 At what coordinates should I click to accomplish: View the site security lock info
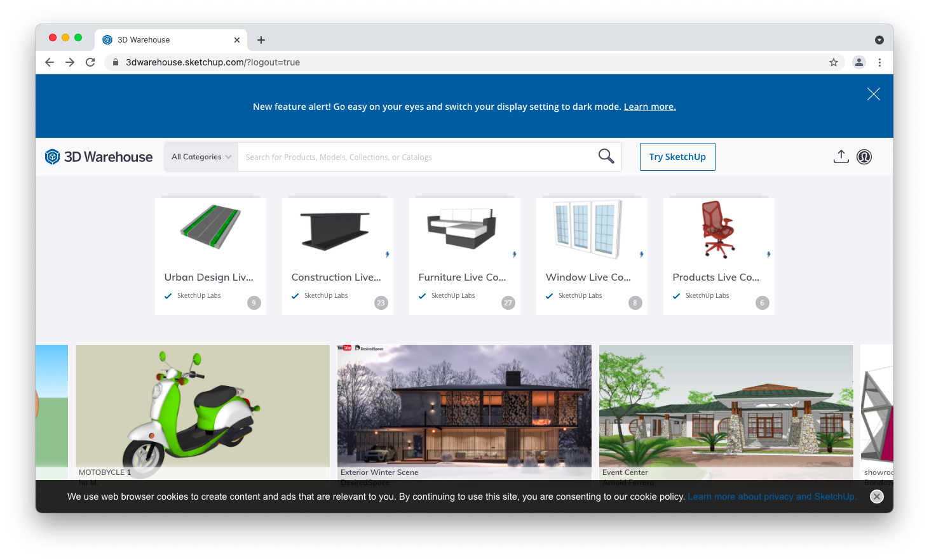coord(116,62)
